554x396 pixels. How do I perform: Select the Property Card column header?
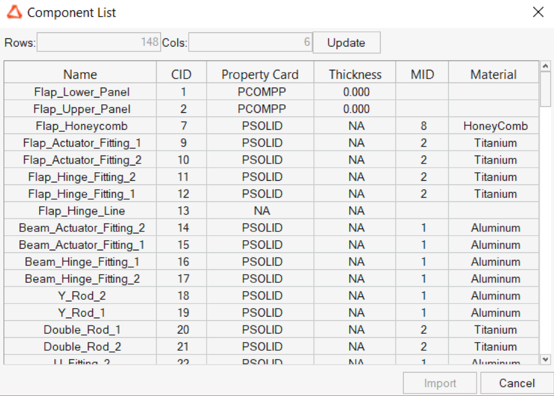(260, 74)
